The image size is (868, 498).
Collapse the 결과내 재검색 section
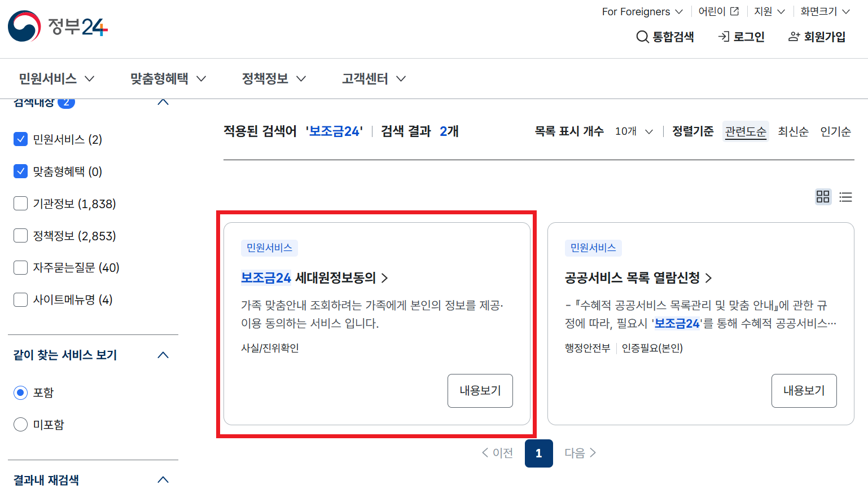pyautogui.click(x=163, y=480)
